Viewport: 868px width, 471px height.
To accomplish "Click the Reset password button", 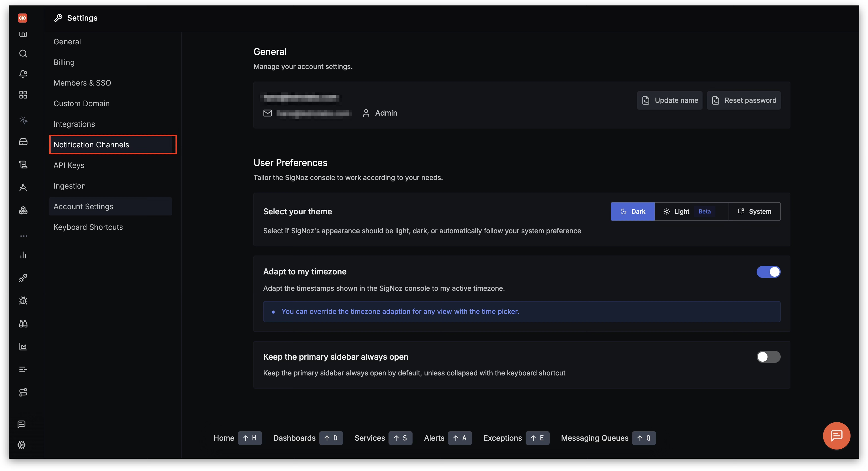I will (744, 100).
